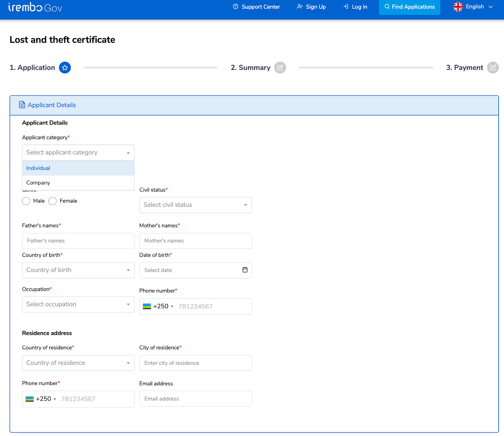
Task: Click the Support Center question mark icon
Action: pyautogui.click(x=236, y=7)
